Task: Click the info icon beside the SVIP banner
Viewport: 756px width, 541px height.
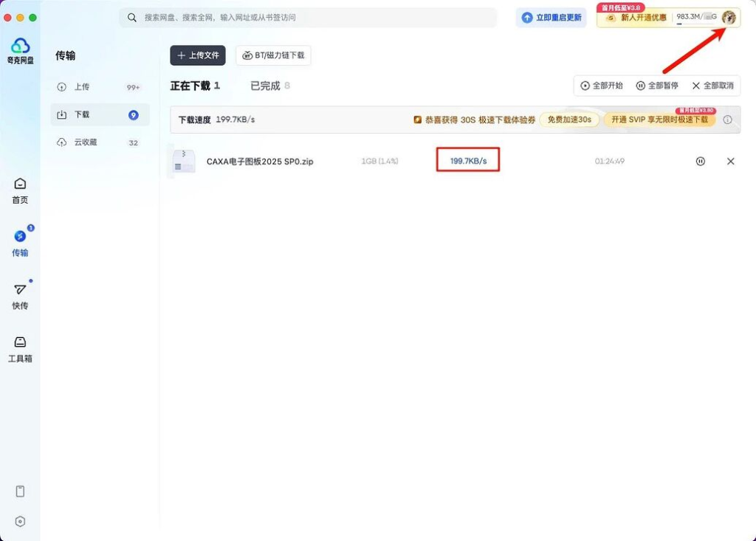Action: tap(727, 119)
